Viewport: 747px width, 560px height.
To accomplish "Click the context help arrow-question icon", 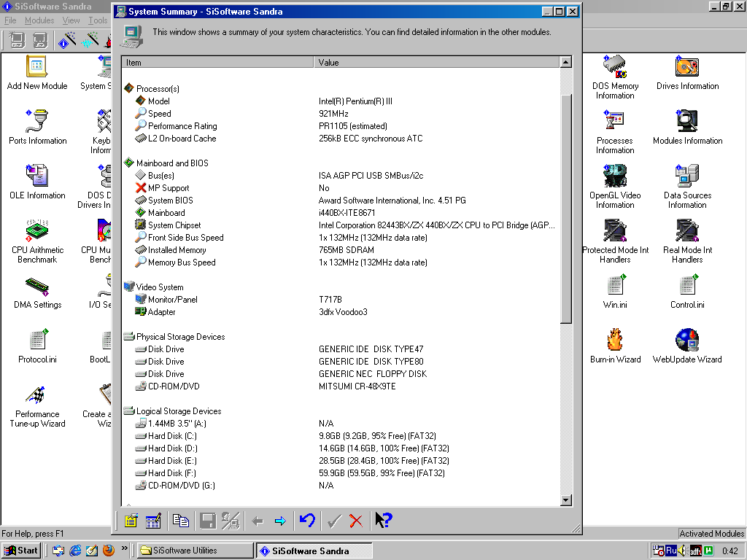I will [x=384, y=521].
